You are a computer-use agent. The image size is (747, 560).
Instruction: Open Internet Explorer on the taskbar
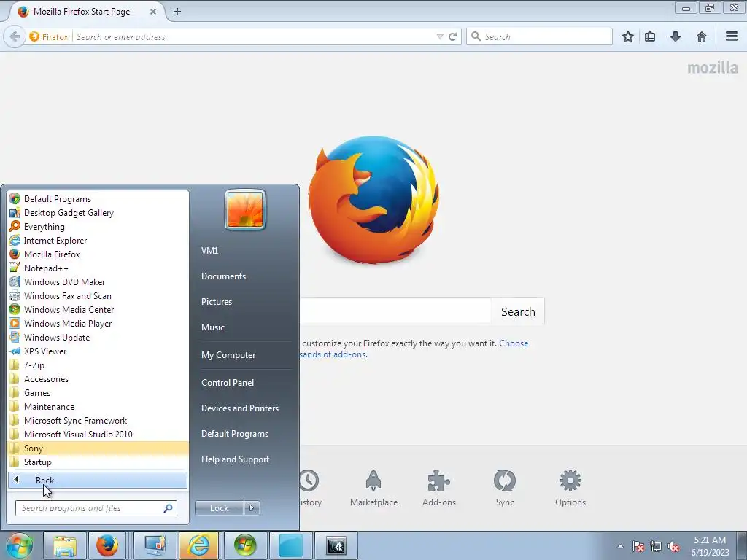pyautogui.click(x=198, y=545)
